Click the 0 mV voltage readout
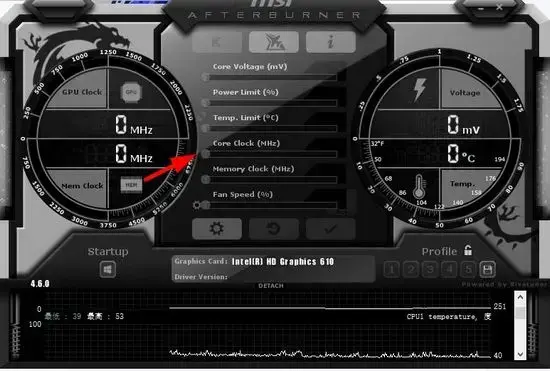This screenshot has height=371, width=550. tap(463, 125)
